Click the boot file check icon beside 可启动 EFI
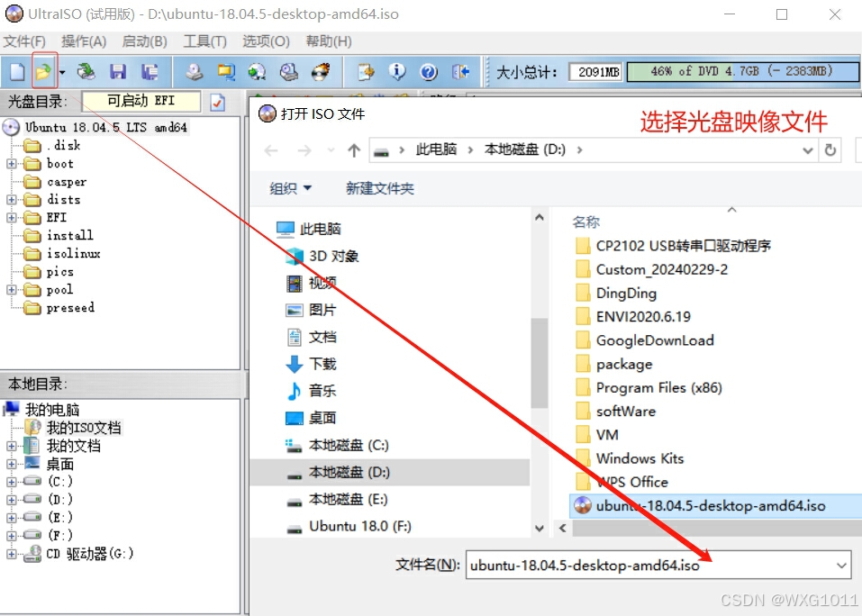 [x=218, y=102]
